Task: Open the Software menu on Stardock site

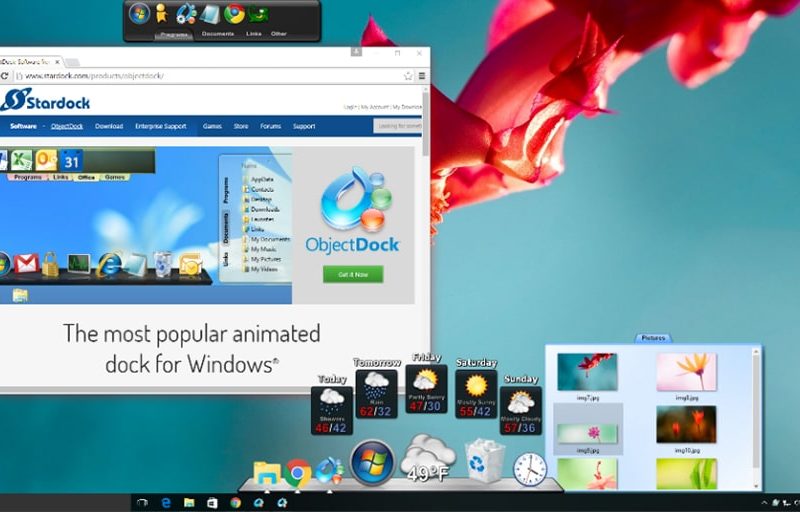Action: pyautogui.click(x=23, y=126)
